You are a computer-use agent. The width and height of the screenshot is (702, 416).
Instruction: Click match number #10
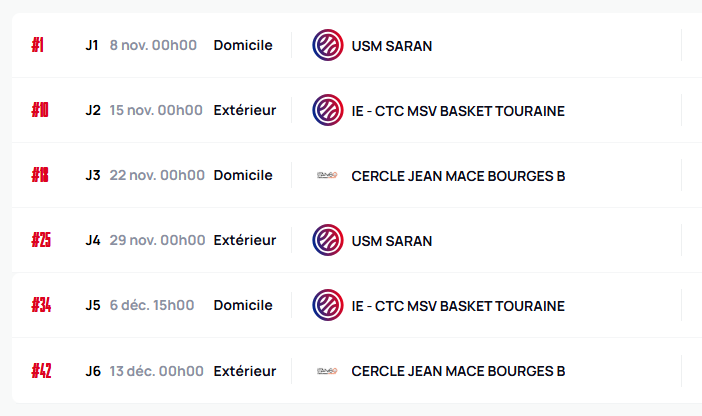[x=40, y=110]
